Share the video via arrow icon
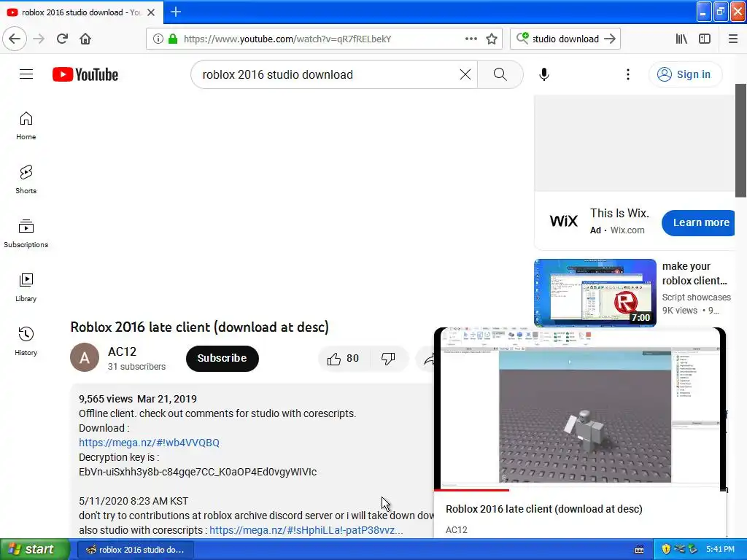This screenshot has height=560, width=747. coord(429,359)
